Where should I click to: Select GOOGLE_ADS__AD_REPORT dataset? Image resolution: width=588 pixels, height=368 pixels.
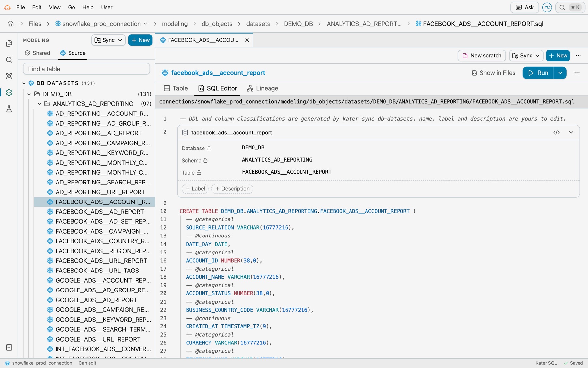pyautogui.click(x=94, y=300)
